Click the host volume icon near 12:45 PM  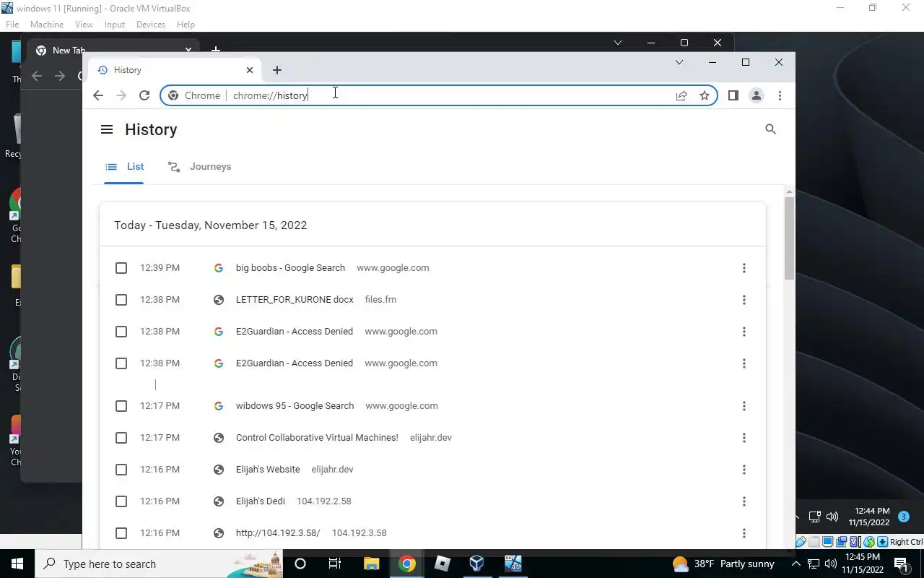829,564
